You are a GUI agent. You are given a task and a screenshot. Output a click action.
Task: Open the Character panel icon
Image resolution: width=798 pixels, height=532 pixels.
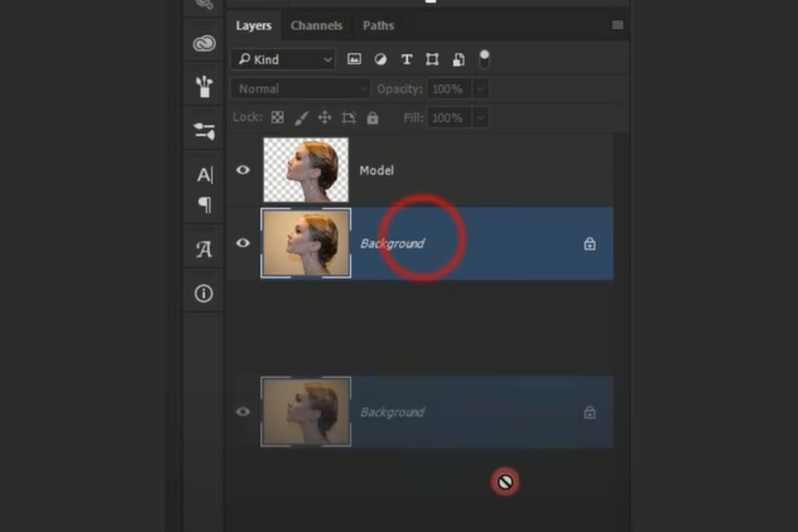pos(204,174)
